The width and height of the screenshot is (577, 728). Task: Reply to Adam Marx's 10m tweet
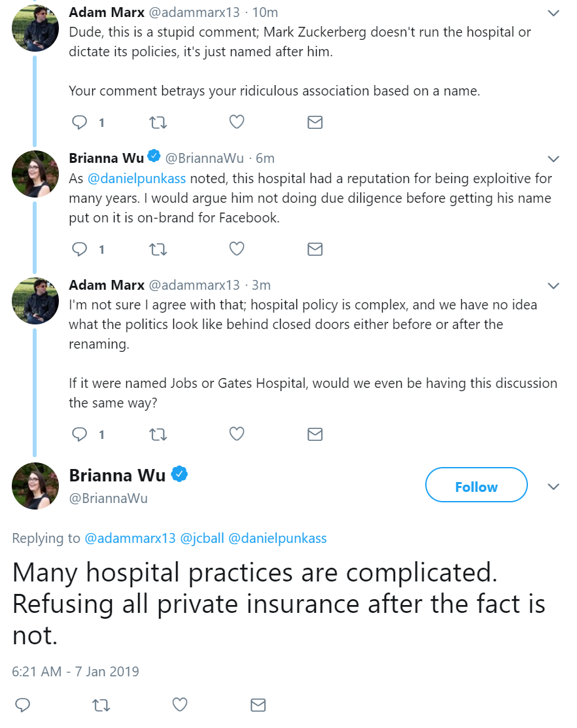tap(79, 122)
